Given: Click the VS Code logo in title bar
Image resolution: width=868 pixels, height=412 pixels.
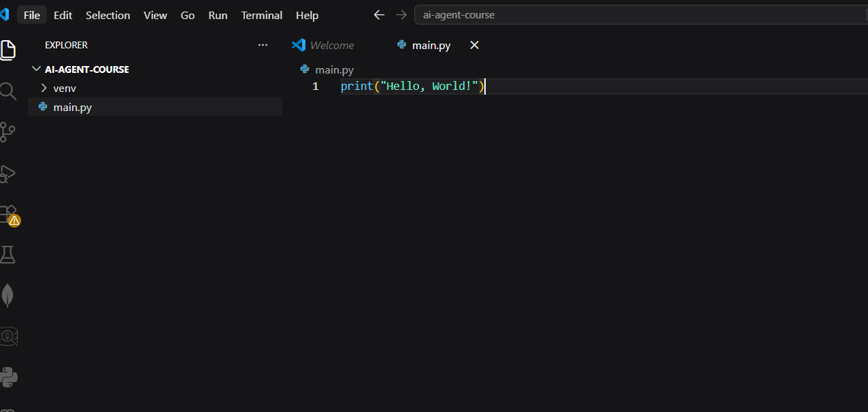Looking at the screenshot, I should pyautogui.click(x=5, y=14).
